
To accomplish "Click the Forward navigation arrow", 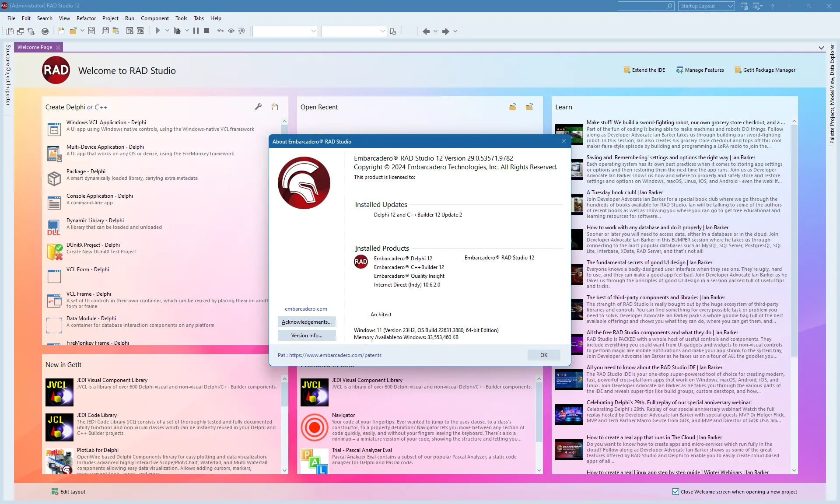I will 446,31.
